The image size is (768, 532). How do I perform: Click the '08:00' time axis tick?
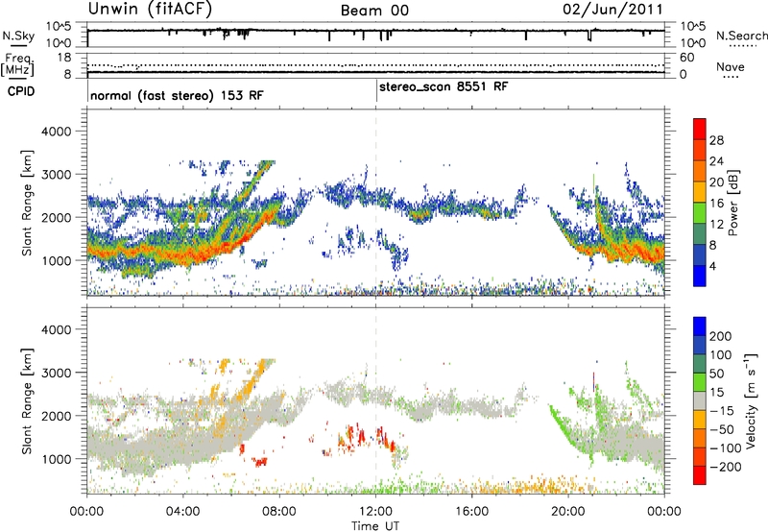[x=279, y=512]
